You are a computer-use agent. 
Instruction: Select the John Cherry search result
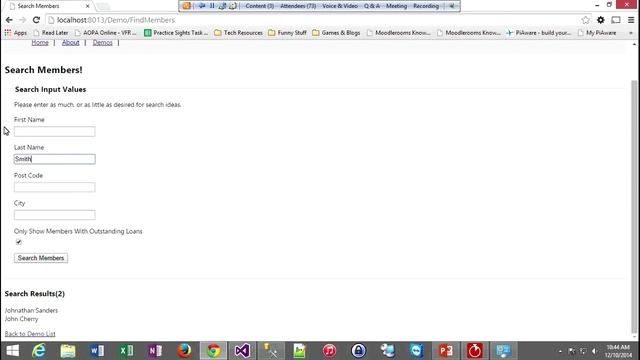22,319
